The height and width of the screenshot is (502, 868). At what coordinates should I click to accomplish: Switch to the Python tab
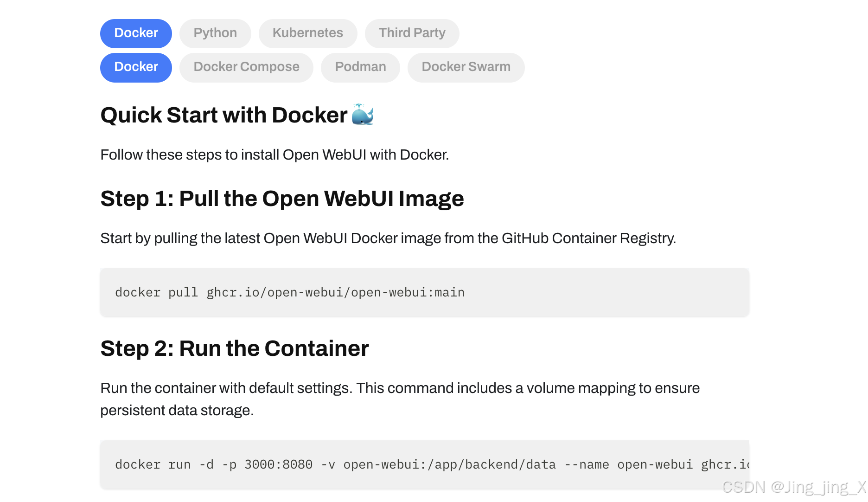point(215,33)
